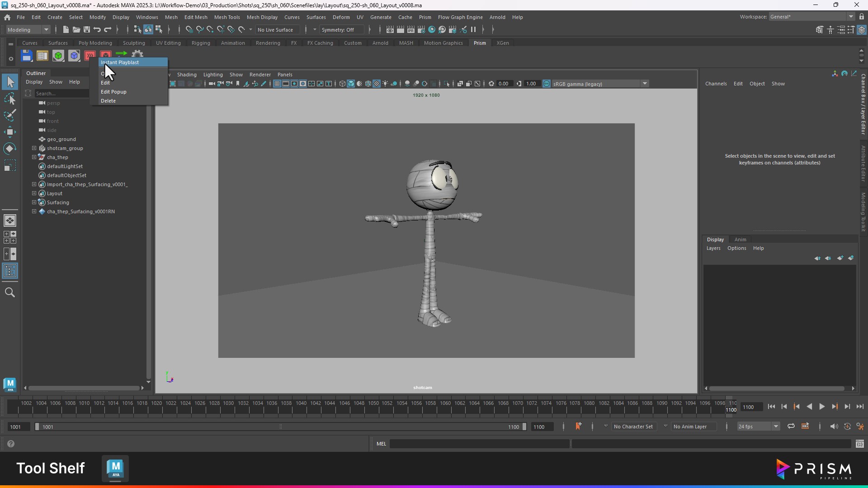Toggle the resolution gate viewport icon

coord(294,84)
